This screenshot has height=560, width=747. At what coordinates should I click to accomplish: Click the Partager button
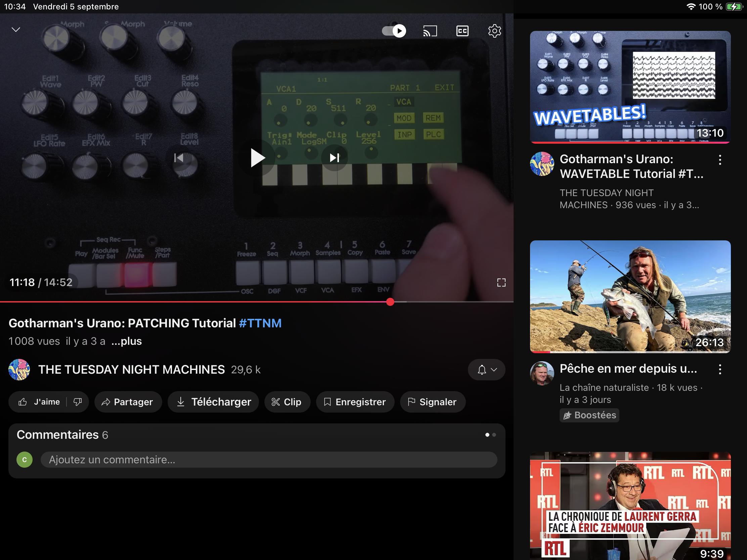[x=128, y=402]
